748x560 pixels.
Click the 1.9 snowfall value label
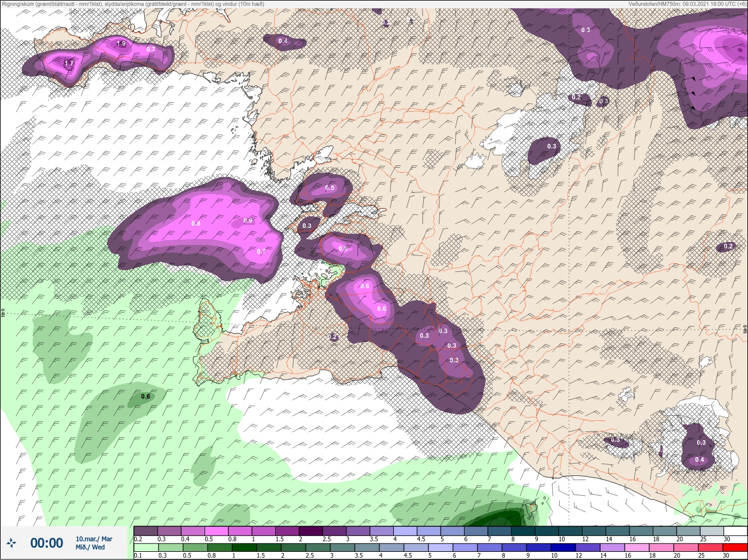coord(121,44)
